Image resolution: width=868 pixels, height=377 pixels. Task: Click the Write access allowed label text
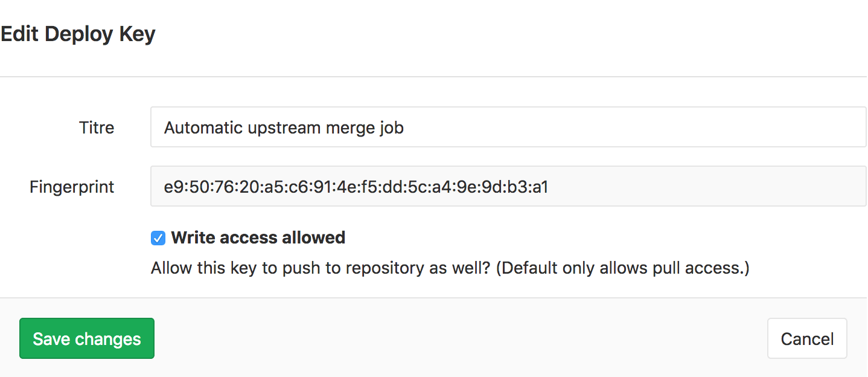point(258,237)
